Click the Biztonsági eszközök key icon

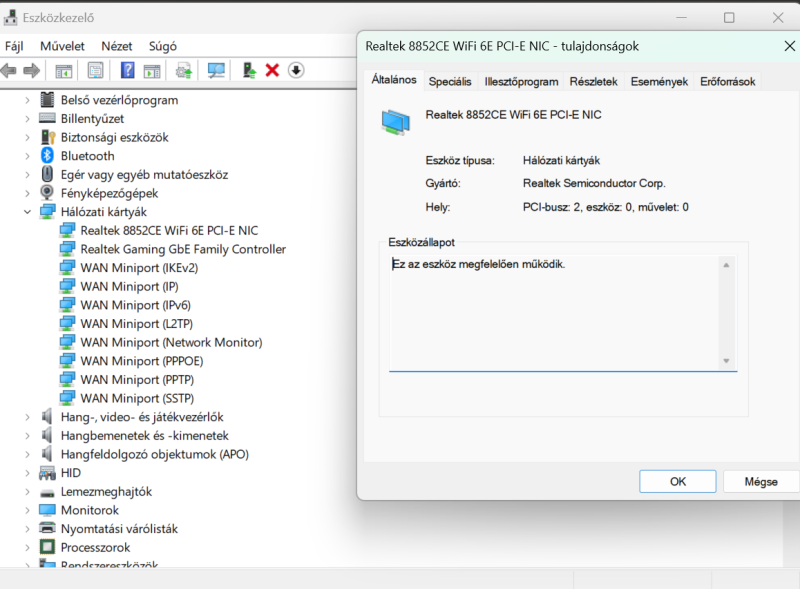[48, 137]
